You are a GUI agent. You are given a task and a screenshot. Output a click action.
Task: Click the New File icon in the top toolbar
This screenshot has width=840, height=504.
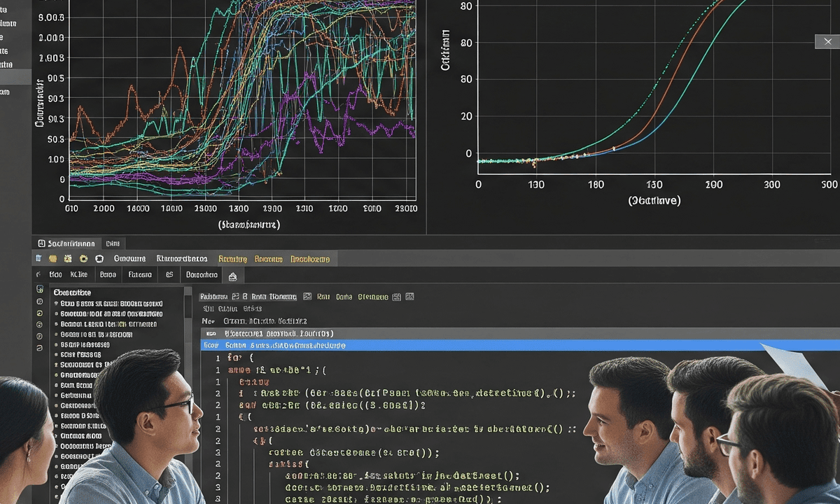coord(40,258)
